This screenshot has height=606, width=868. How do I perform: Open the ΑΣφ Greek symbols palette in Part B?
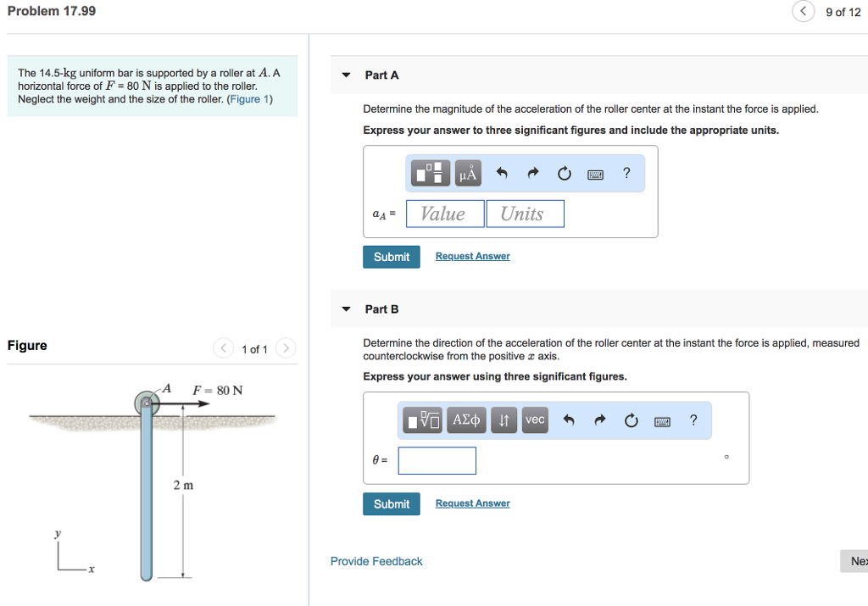pos(466,420)
